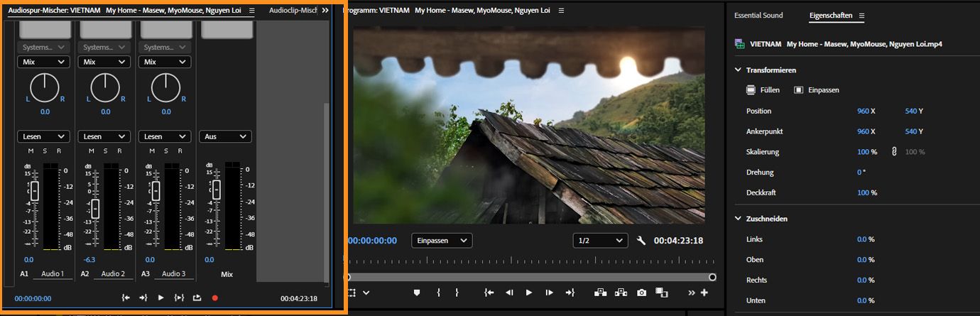The width and height of the screenshot is (980, 316).
Task: Enable recording on A3 with its R button
Action: (180, 151)
